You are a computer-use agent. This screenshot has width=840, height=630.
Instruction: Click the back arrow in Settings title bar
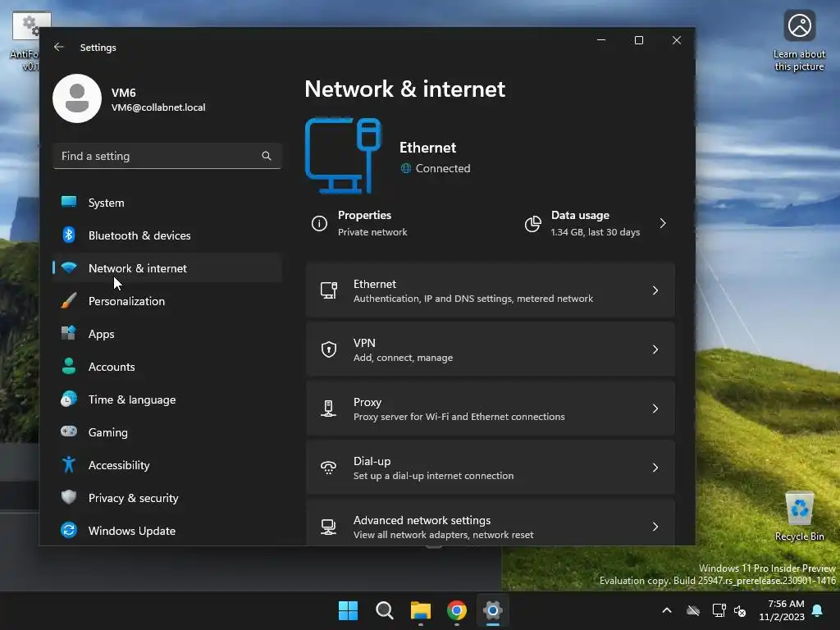pos(59,47)
